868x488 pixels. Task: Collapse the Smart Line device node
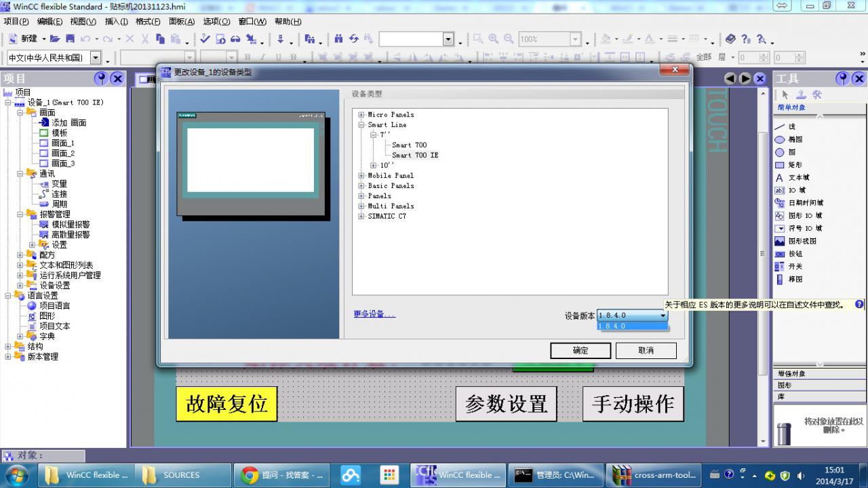pos(361,125)
